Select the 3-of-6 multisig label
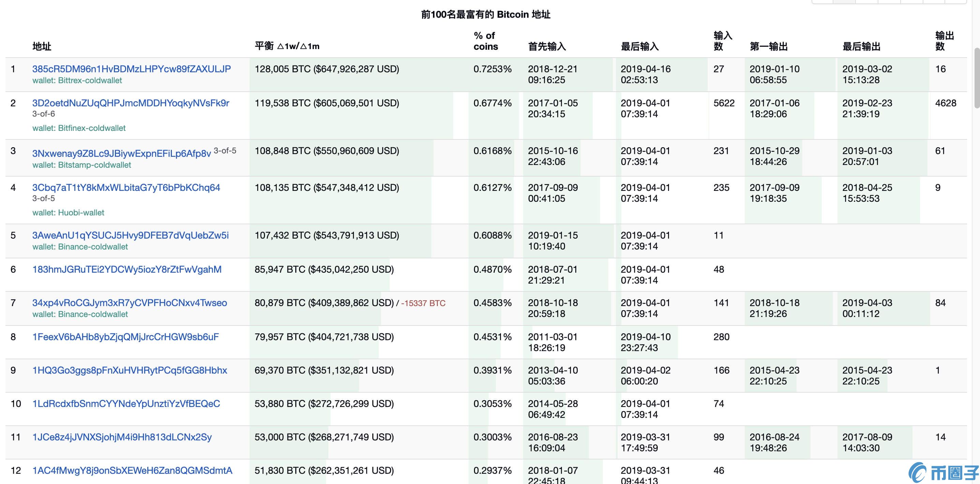This screenshot has height=484, width=980. [43, 114]
